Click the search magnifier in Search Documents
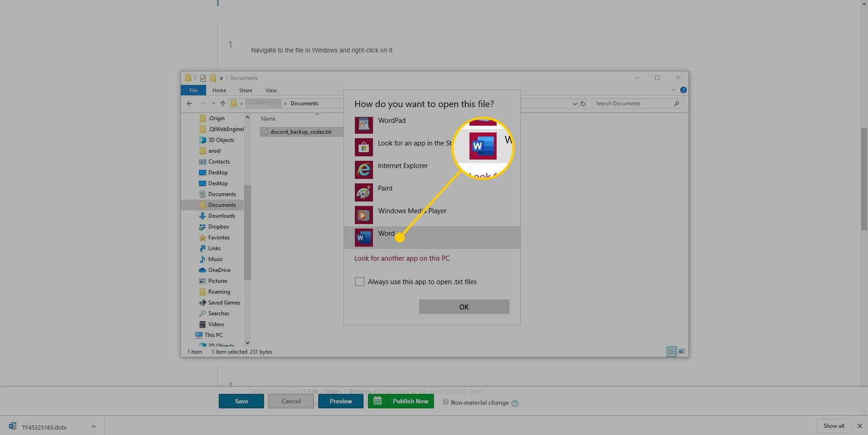Screen dimensions: 868x435 coord(676,103)
